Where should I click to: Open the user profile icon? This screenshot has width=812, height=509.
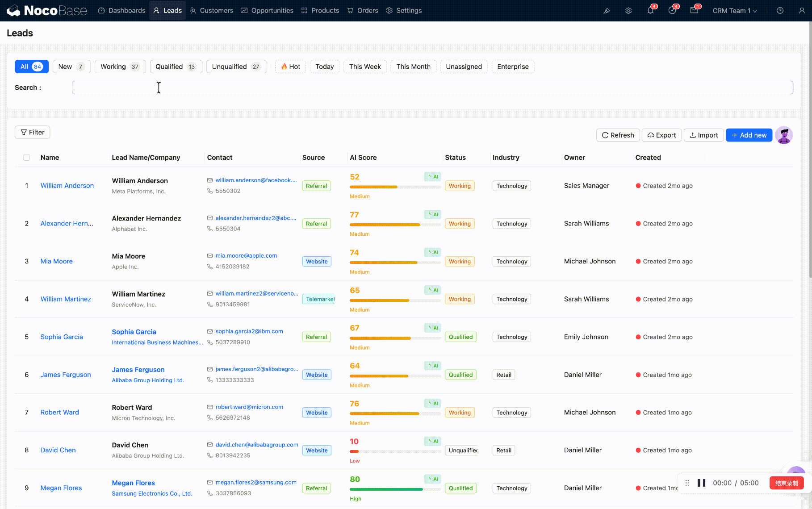point(802,11)
